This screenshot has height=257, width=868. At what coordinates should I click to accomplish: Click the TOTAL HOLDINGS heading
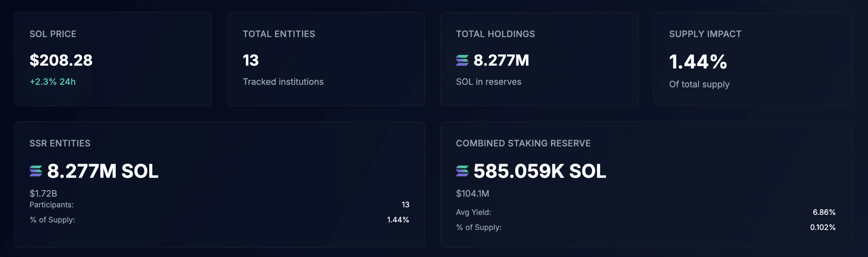495,34
